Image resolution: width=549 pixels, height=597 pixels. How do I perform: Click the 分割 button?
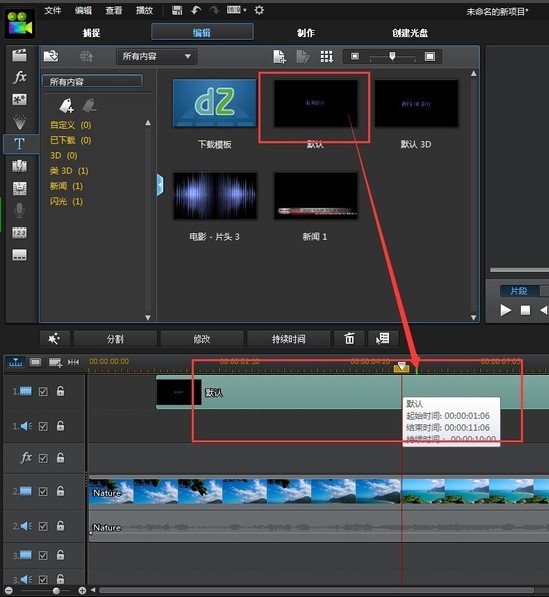tap(115, 338)
